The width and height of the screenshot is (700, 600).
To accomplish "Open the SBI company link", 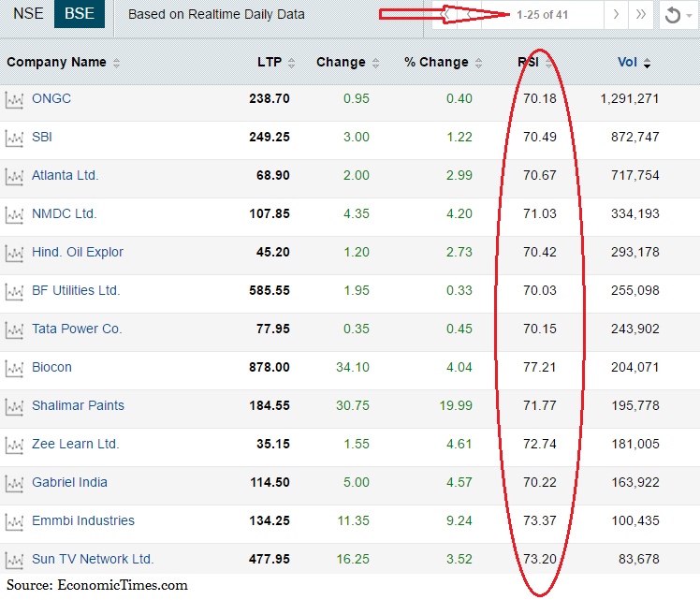I will (x=42, y=137).
